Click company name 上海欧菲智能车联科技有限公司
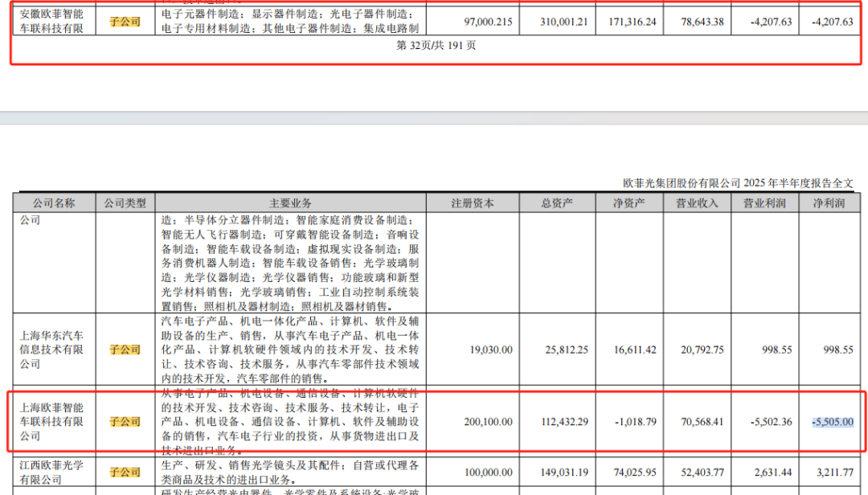 (x=53, y=421)
